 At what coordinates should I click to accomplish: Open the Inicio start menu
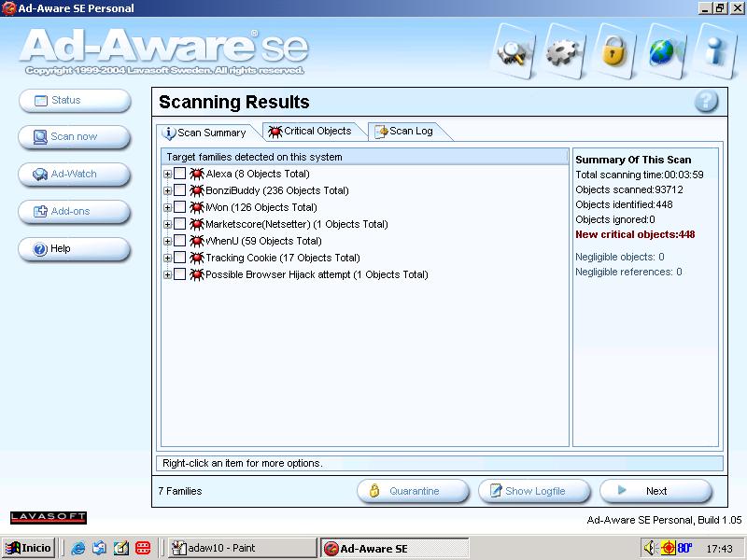point(29,548)
